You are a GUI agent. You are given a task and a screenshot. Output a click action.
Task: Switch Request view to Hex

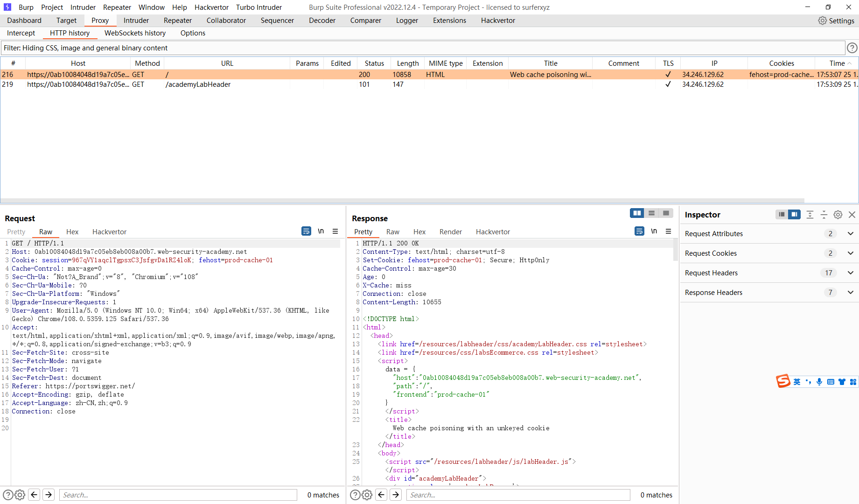pyautogui.click(x=72, y=232)
